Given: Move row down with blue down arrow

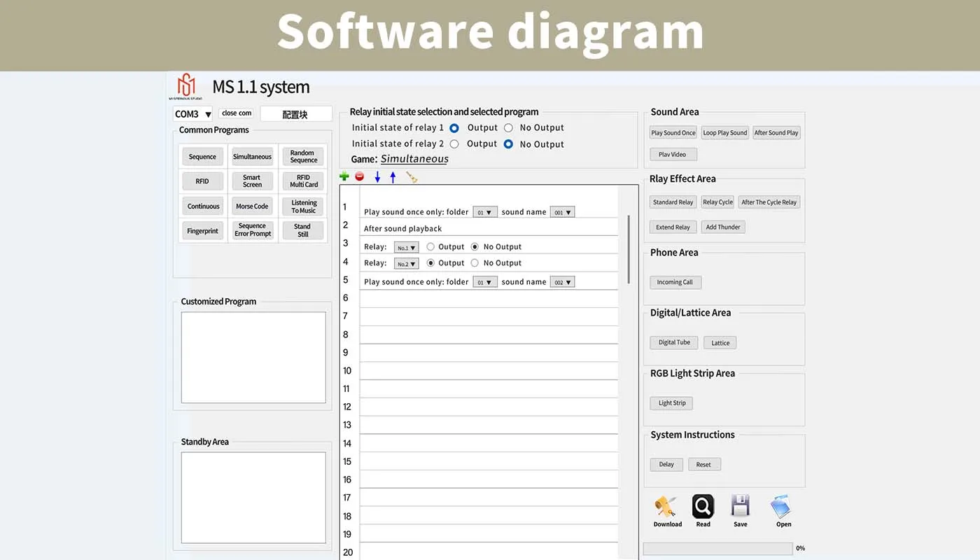Looking at the screenshot, I should (377, 177).
